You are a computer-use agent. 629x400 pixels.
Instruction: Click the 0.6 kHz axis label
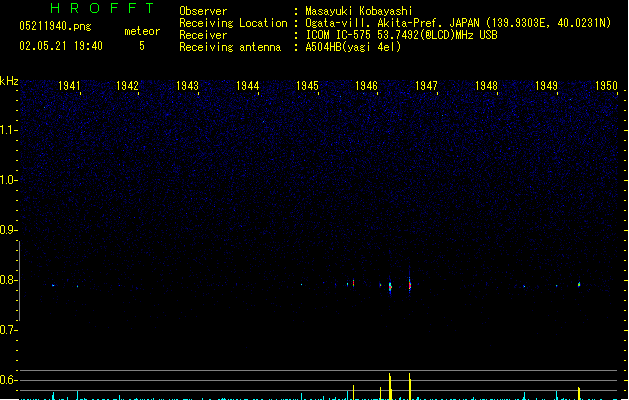(7, 380)
